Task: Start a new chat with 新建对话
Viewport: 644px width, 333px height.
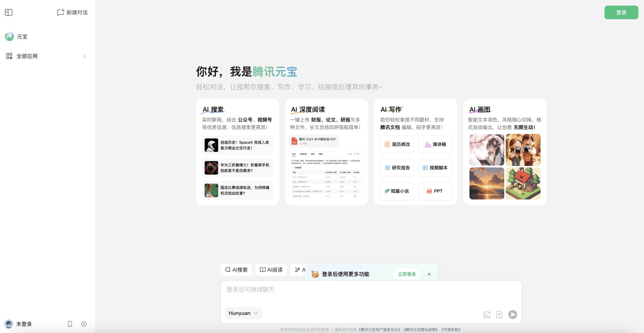Action: tap(72, 13)
